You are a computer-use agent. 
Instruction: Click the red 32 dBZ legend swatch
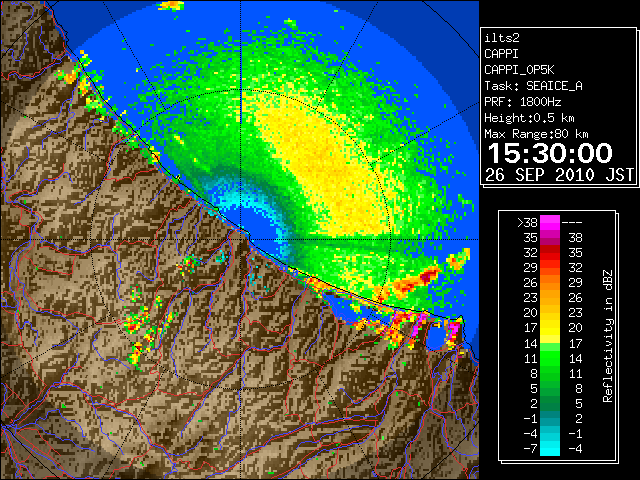tap(550, 253)
